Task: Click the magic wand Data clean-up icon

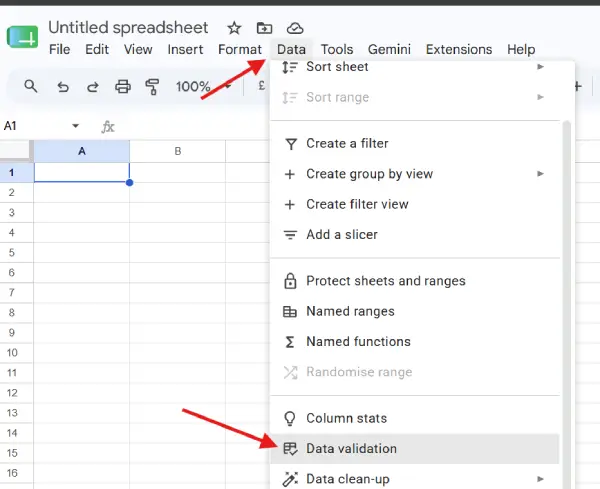Action: (290, 479)
